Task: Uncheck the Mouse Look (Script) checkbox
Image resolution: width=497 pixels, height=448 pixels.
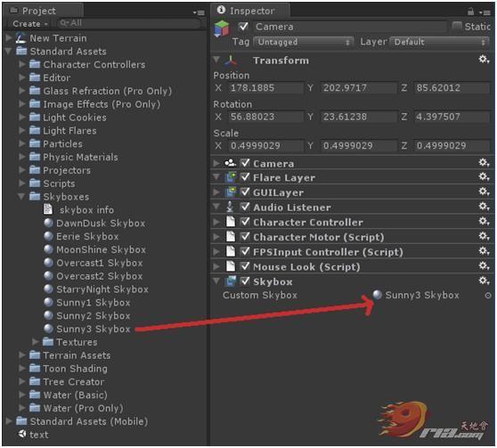Action: [245, 266]
